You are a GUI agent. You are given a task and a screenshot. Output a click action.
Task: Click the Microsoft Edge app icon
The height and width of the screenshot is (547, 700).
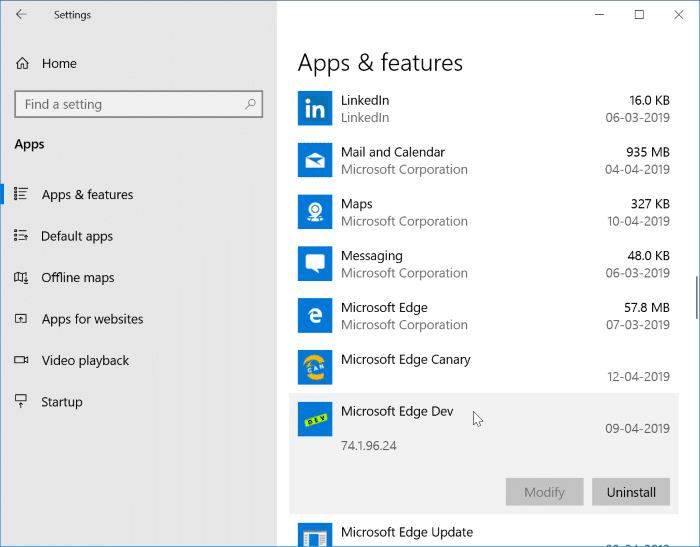click(315, 316)
